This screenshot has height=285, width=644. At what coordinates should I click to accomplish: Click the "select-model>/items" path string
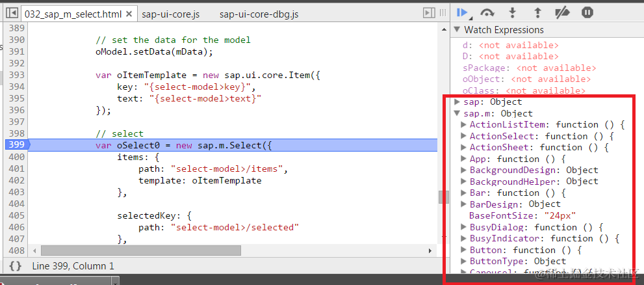pos(227,169)
